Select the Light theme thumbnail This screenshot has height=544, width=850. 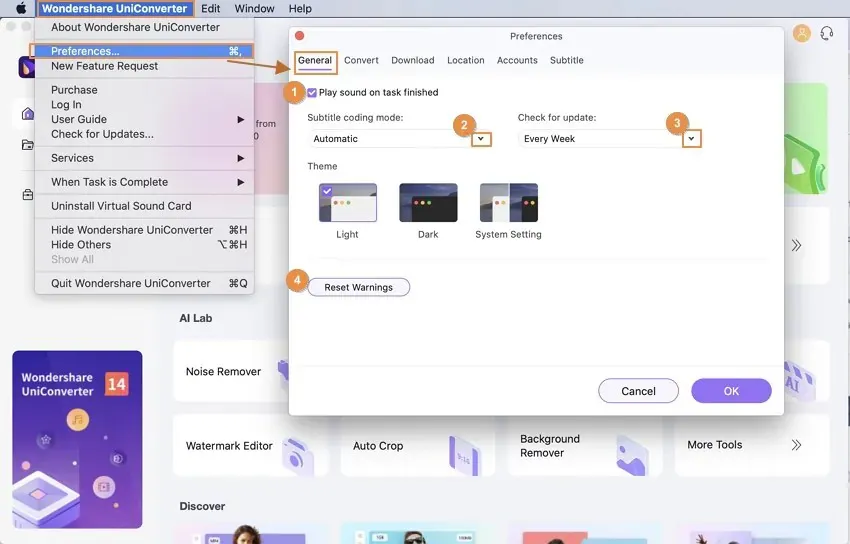[347, 203]
